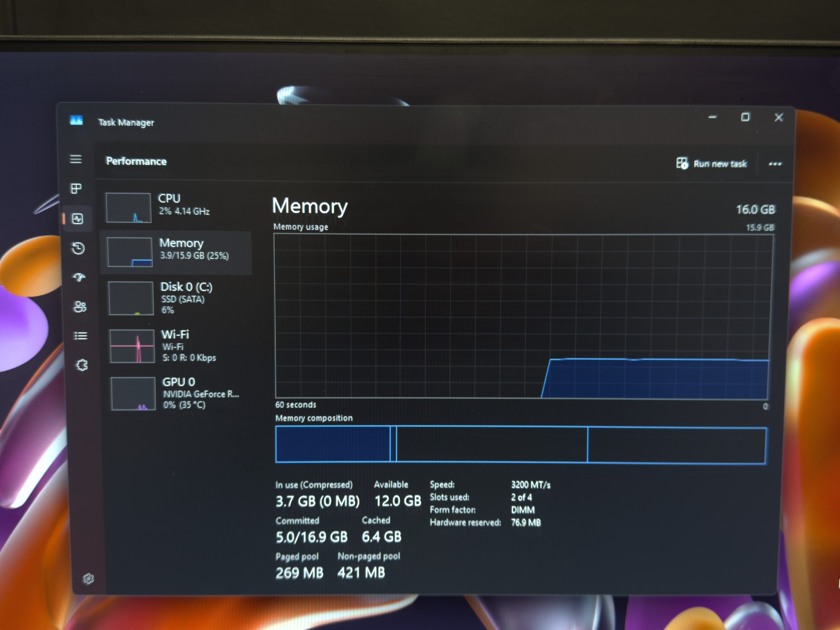Close the Task Manager window

tap(778, 117)
